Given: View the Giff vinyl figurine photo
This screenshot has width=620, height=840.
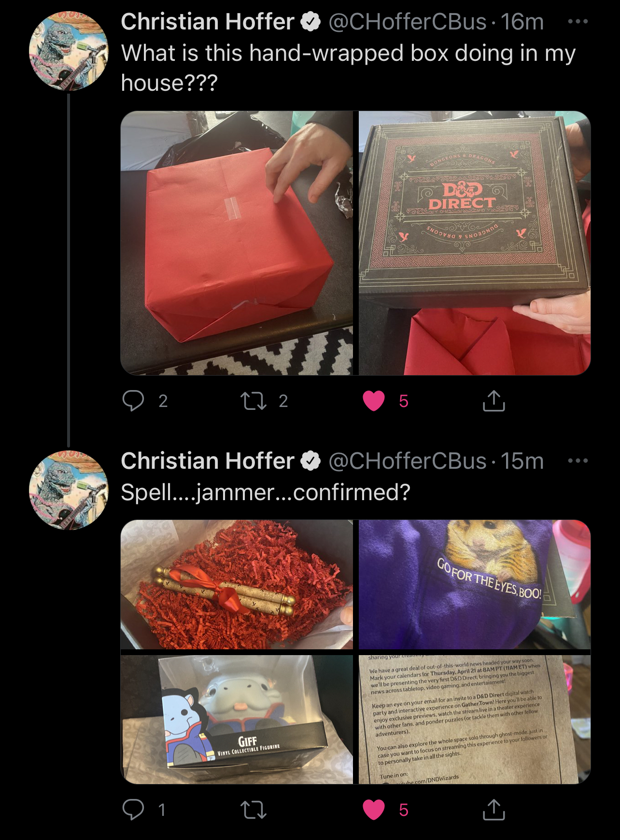Looking at the screenshot, I should (237, 719).
